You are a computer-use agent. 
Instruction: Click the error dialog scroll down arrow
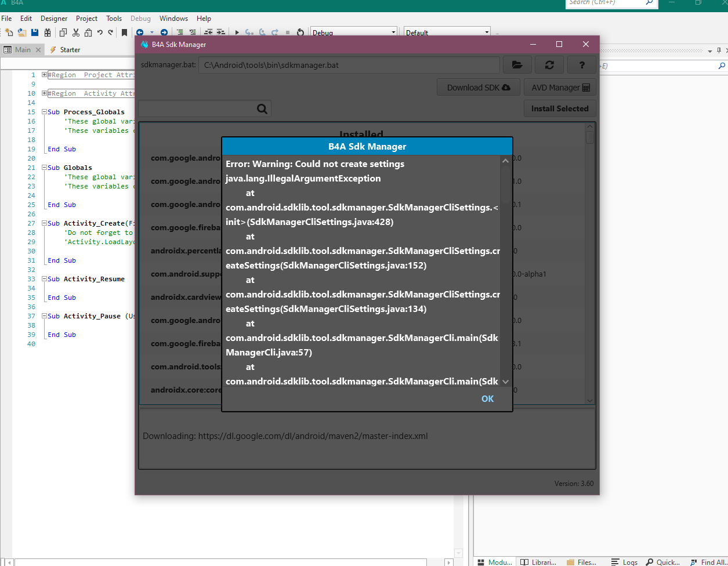point(505,382)
